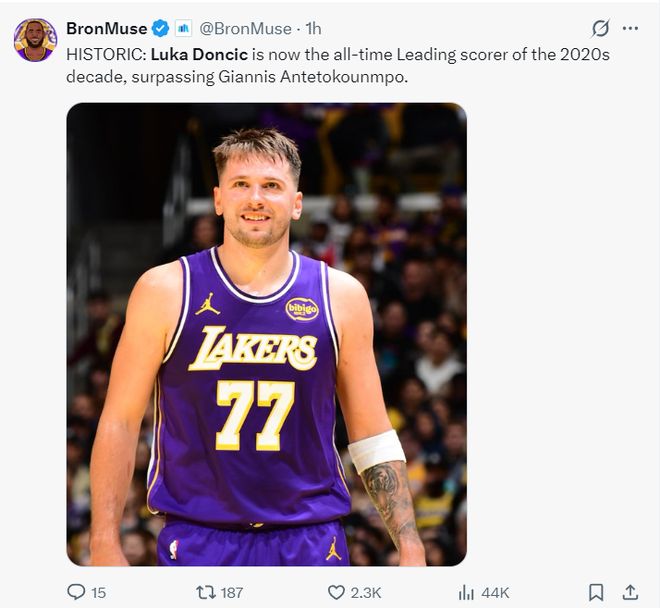660x608 pixels.
Task: Click the 187 reposts count
Action: 230,592
